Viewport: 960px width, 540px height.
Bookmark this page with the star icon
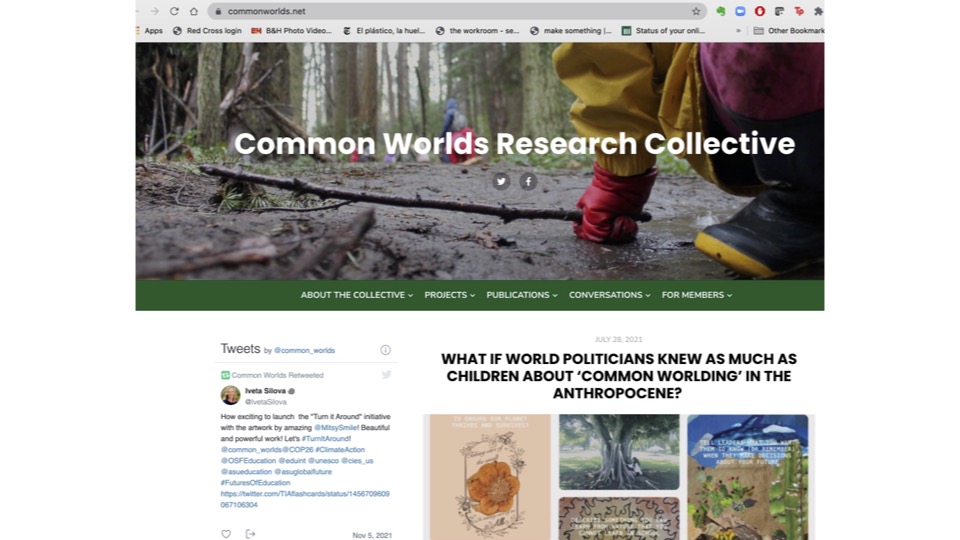[x=696, y=11]
